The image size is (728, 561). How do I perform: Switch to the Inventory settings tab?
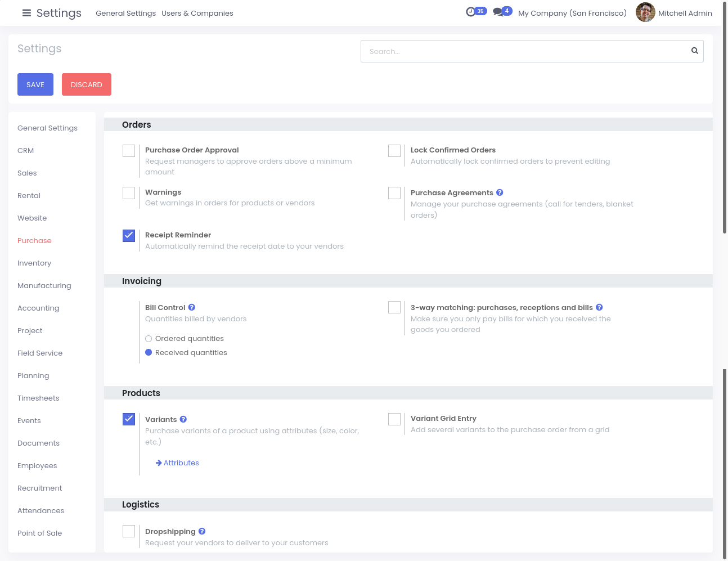pyautogui.click(x=34, y=263)
